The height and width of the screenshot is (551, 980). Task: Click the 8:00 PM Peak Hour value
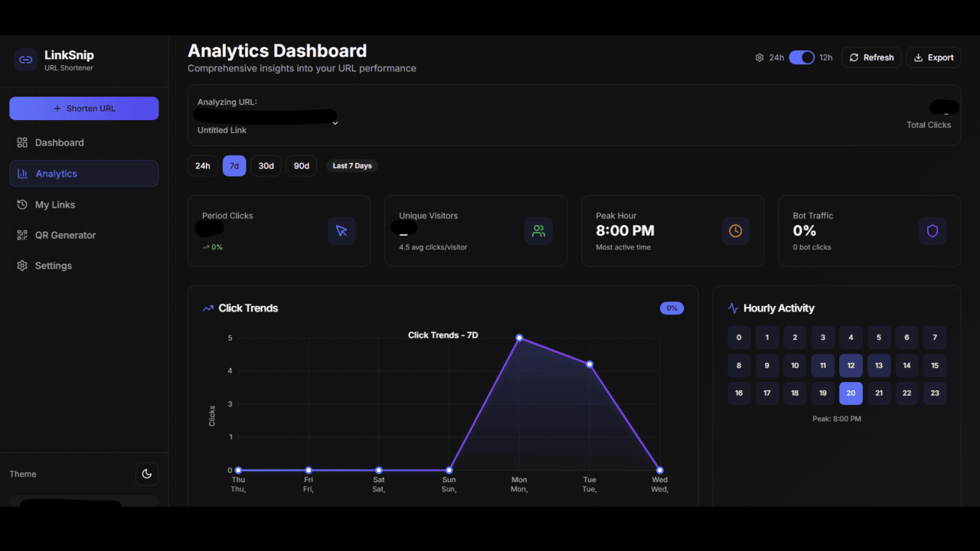[626, 231]
